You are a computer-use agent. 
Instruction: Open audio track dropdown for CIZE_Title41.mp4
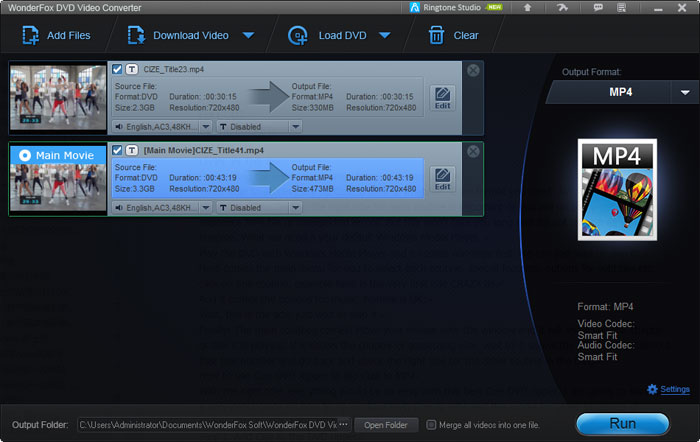tap(205, 208)
